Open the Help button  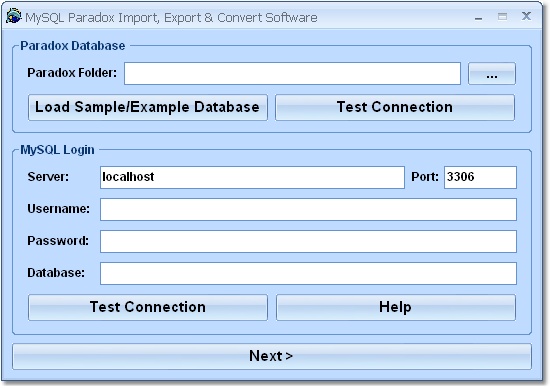(x=396, y=307)
